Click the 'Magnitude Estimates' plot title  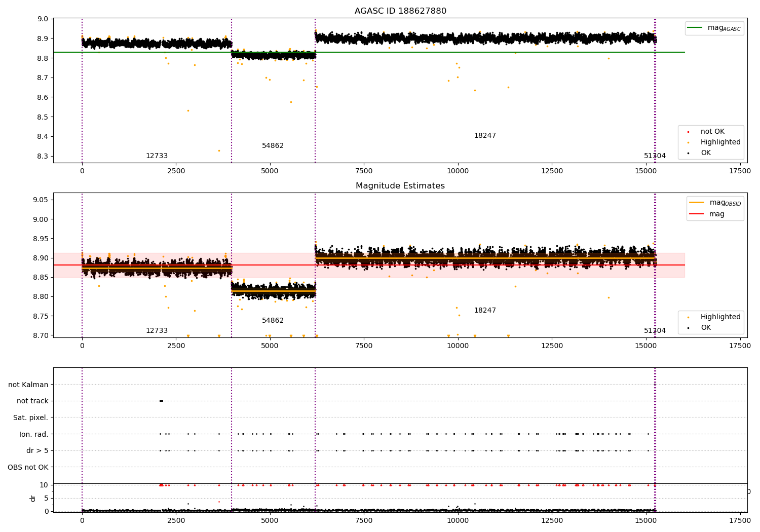click(x=400, y=186)
